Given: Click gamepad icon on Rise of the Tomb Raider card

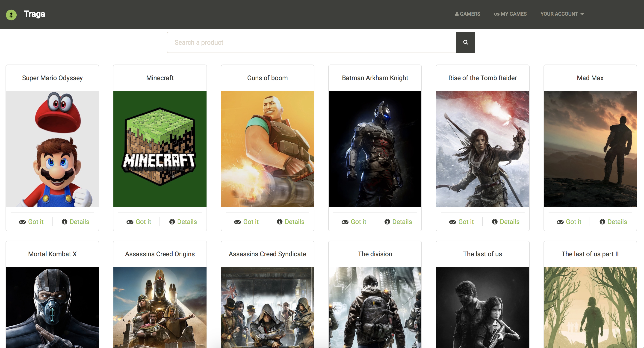Looking at the screenshot, I should click(x=452, y=222).
